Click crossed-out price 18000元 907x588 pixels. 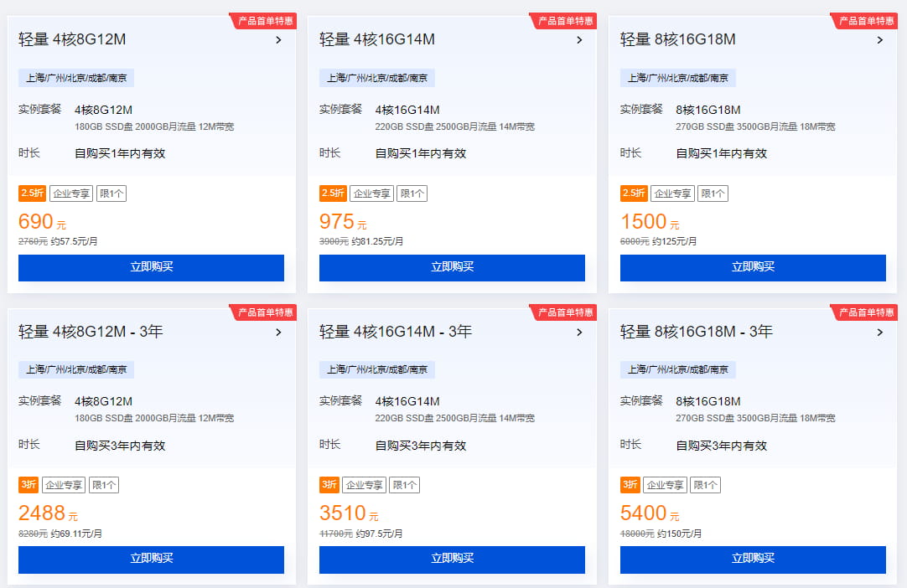tap(637, 534)
